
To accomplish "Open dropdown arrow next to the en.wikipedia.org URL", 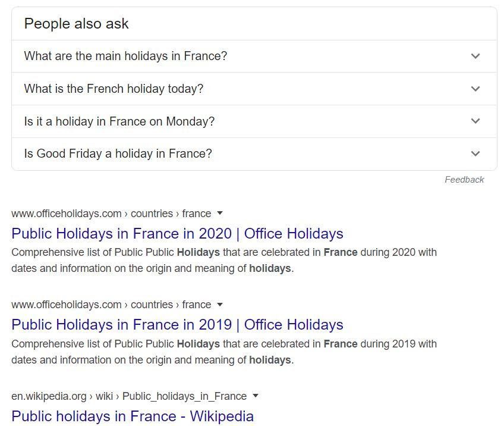I will [x=256, y=396].
